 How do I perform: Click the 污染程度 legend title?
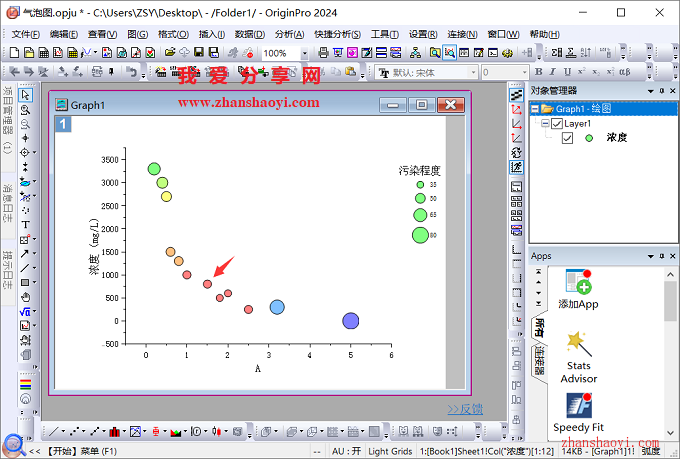[x=419, y=171]
